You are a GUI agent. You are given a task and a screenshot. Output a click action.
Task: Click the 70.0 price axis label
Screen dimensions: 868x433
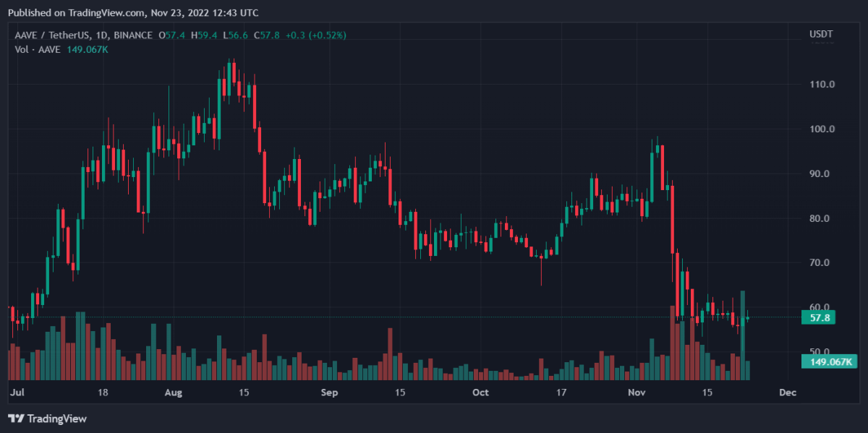(822, 263)
